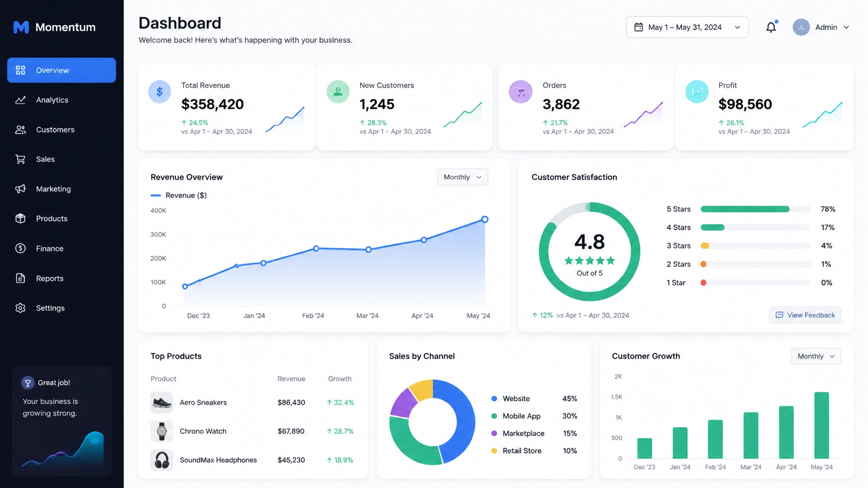Image resolution: width=868 pixels, height=488 pixels.
Task: Click the SoundMax Headphones product thumbnail
Action: point(162,460)
